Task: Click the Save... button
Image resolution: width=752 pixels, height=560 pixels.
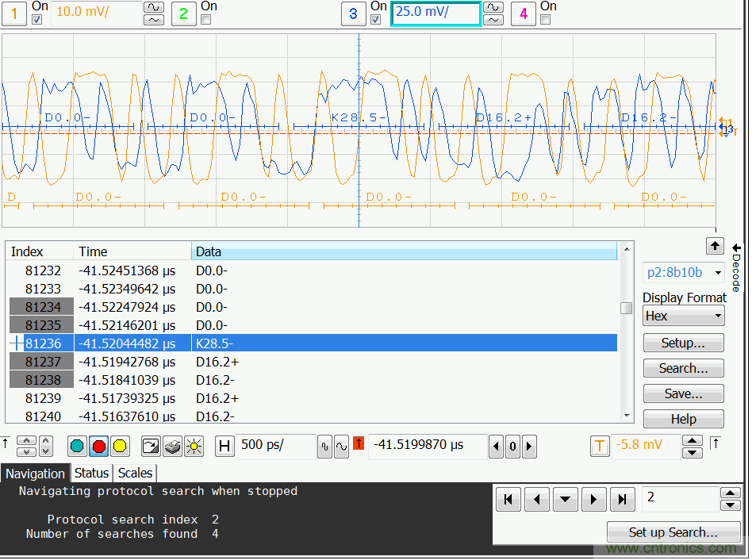Action: pyautogui.click(x=683, y=394)
